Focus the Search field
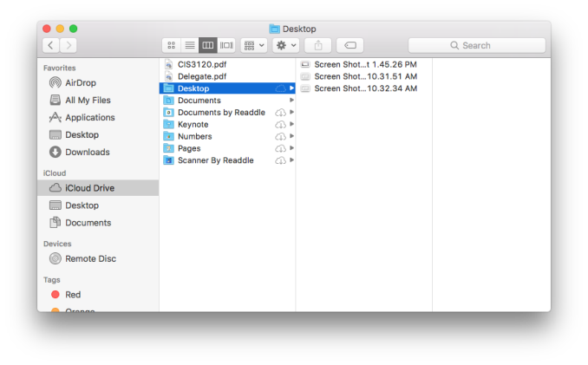The width and height of the screenshot is (588, 365). 477,45
